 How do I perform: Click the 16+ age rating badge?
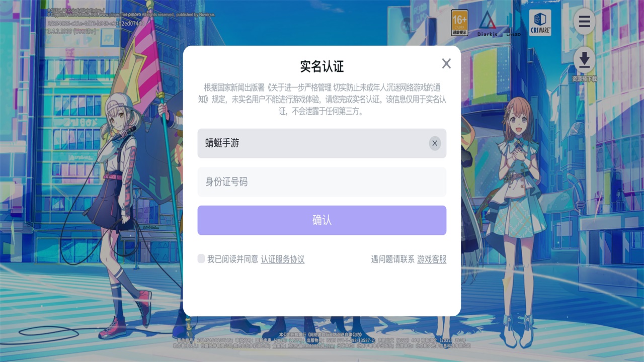click(459, 23)
